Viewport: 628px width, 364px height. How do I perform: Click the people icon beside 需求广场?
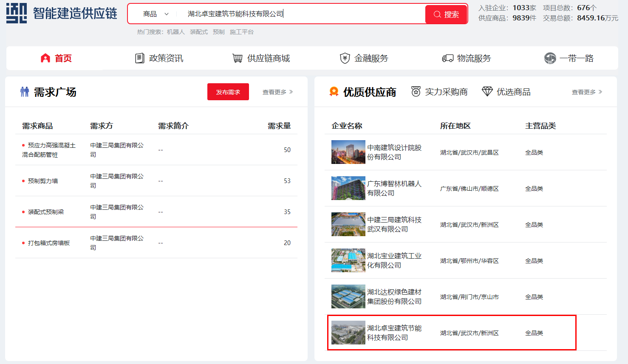pyautogui.click(x=25, y=92)
